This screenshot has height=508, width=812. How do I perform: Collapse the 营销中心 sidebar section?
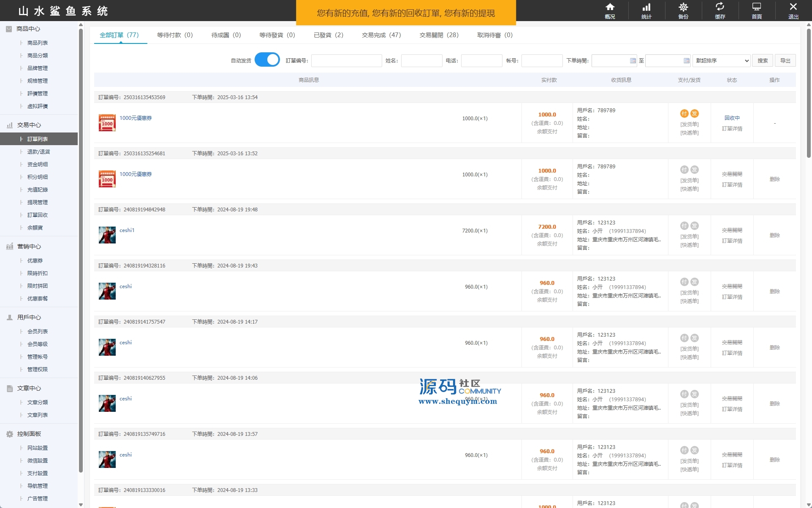tap(29, 246)
